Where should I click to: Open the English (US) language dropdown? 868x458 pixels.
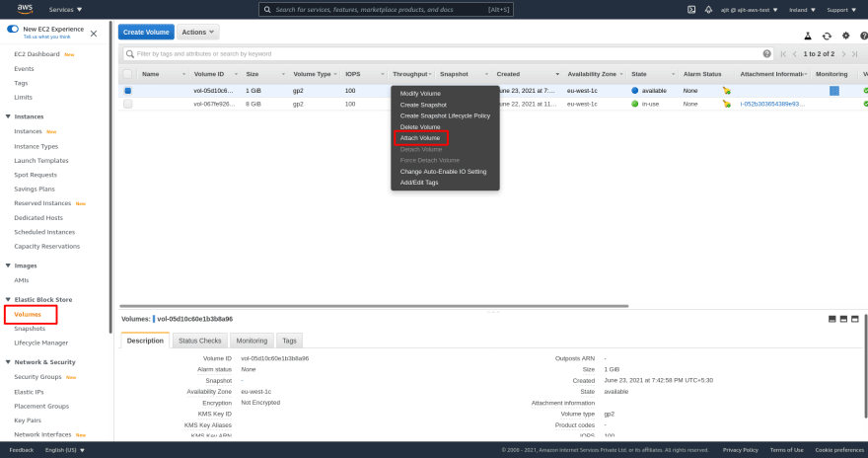(65, 450)
